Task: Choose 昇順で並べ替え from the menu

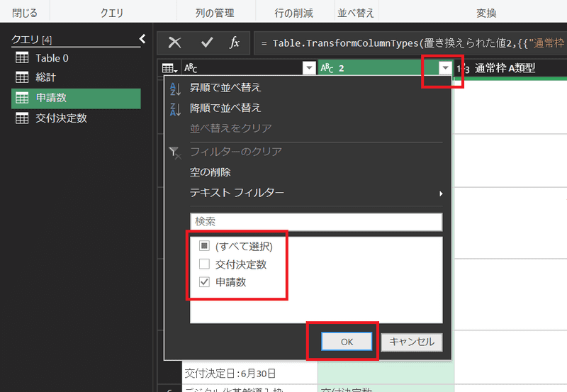Action: [x=225, y=88]
